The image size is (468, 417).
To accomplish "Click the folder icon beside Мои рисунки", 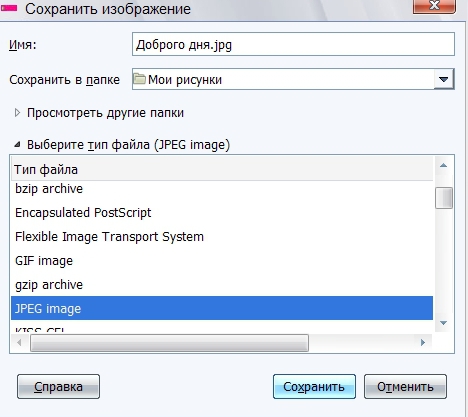I will click(139, 79).
